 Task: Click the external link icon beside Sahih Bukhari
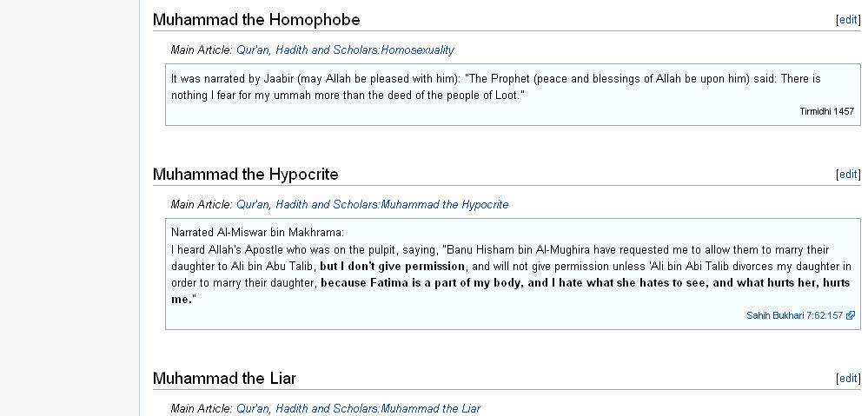851,316
